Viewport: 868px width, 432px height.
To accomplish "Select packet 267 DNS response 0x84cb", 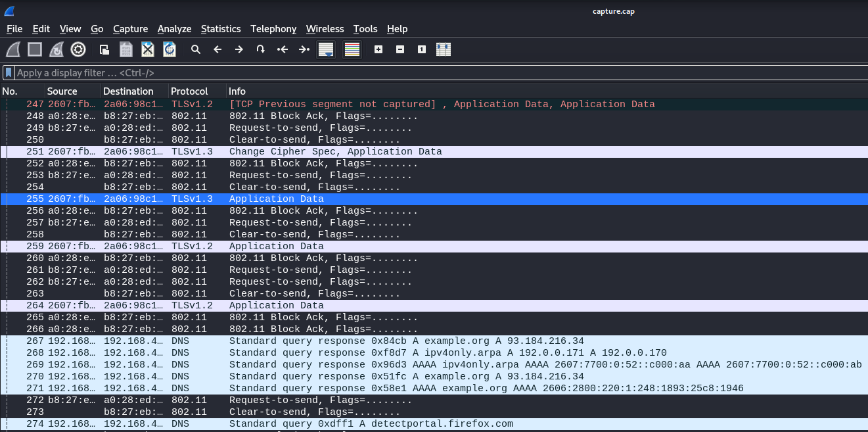I will [x=434, y=341].
